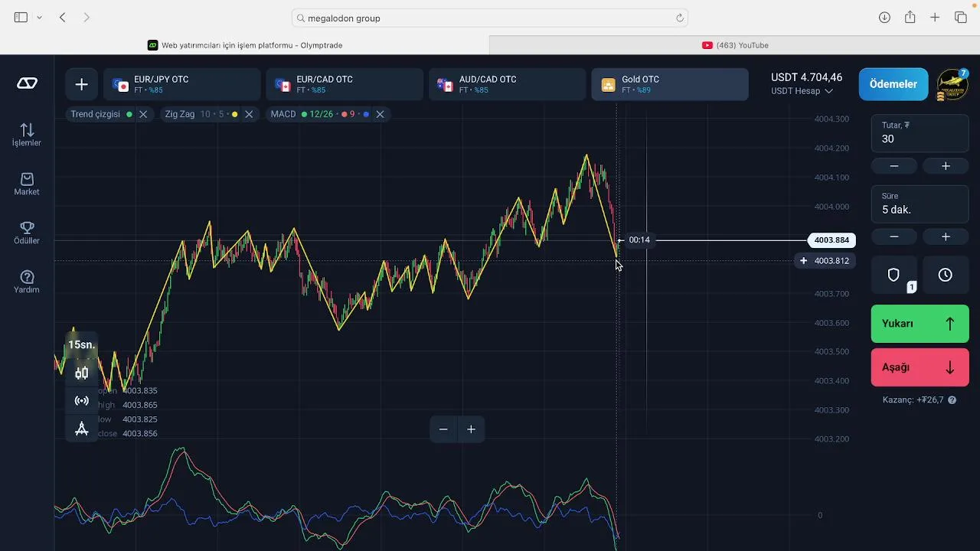Switch to the Olymptrade browser tab
Image resolution: width=980 pixels, height=551 pixels.
coord(245,45)
